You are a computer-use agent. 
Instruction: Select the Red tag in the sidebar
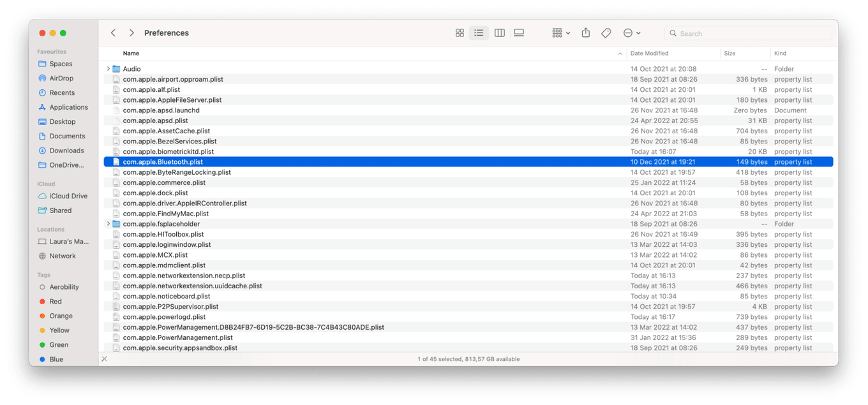point(54,301)
